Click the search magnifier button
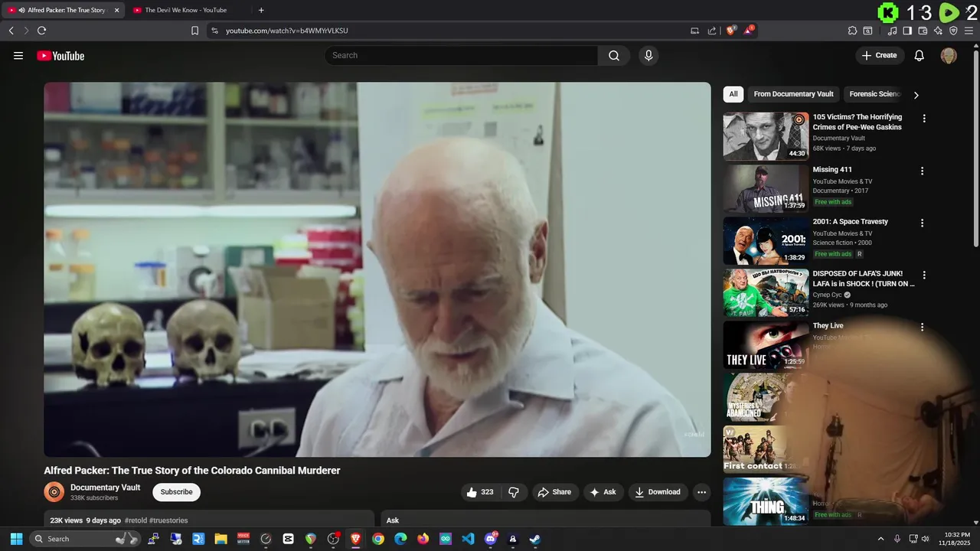The width and height of the screenshot is (980, 551). coord(614,55)
